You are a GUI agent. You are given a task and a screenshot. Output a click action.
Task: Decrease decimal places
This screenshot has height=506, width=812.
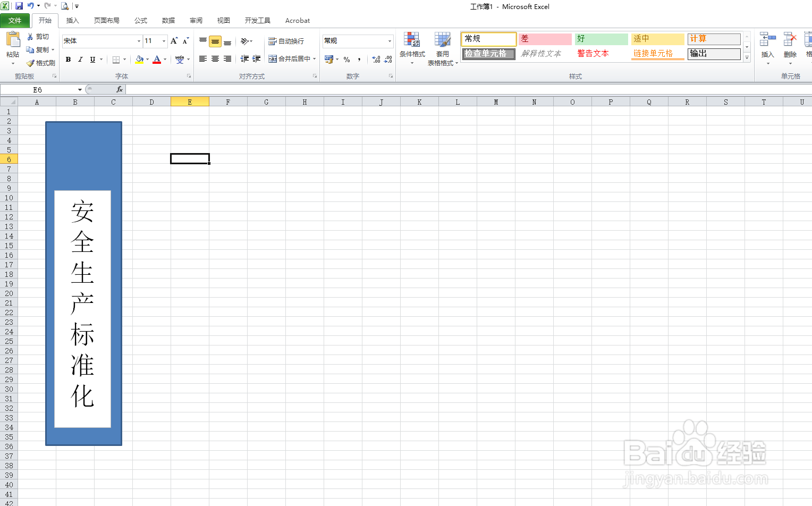(388, 60)
